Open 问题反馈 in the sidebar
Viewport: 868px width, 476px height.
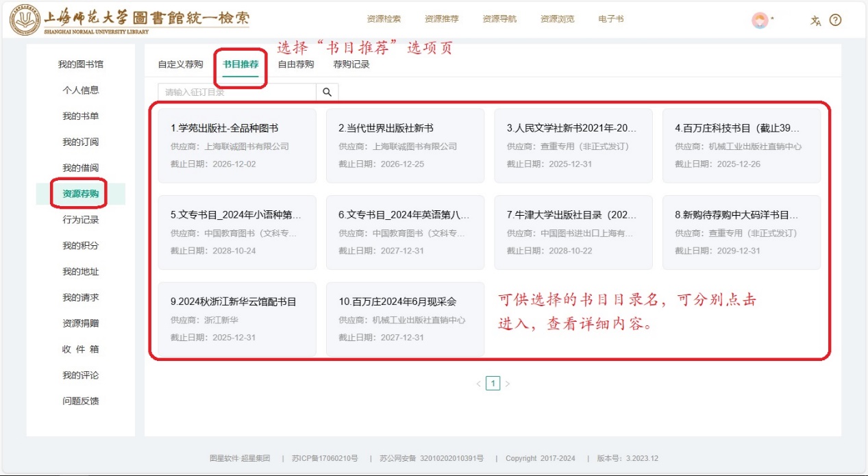[x=81, y=401]
